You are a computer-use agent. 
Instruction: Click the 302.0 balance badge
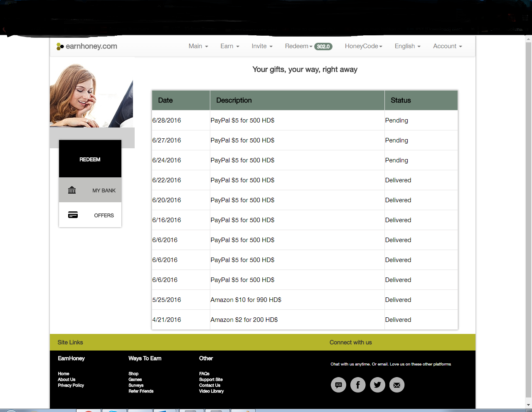(x=323, y=47)
